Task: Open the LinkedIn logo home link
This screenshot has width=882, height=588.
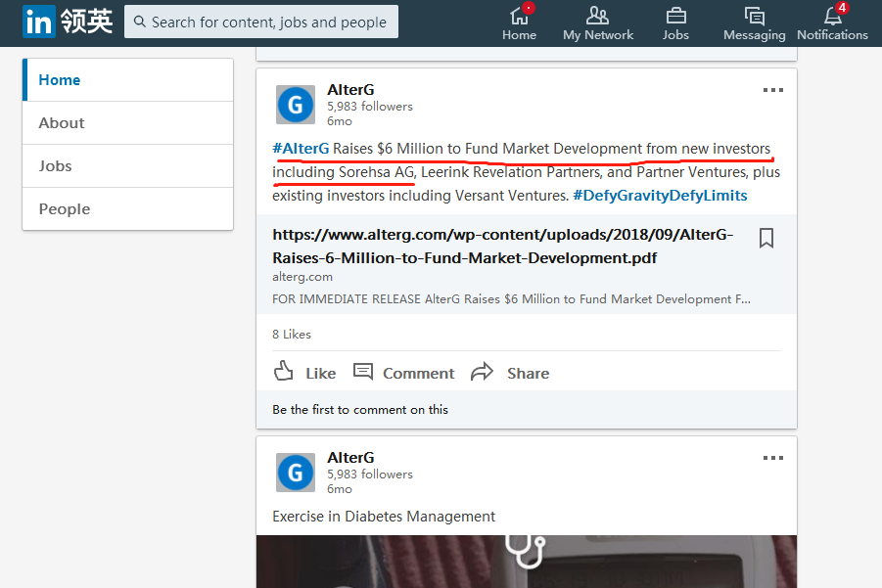Action: pos(68,22)
